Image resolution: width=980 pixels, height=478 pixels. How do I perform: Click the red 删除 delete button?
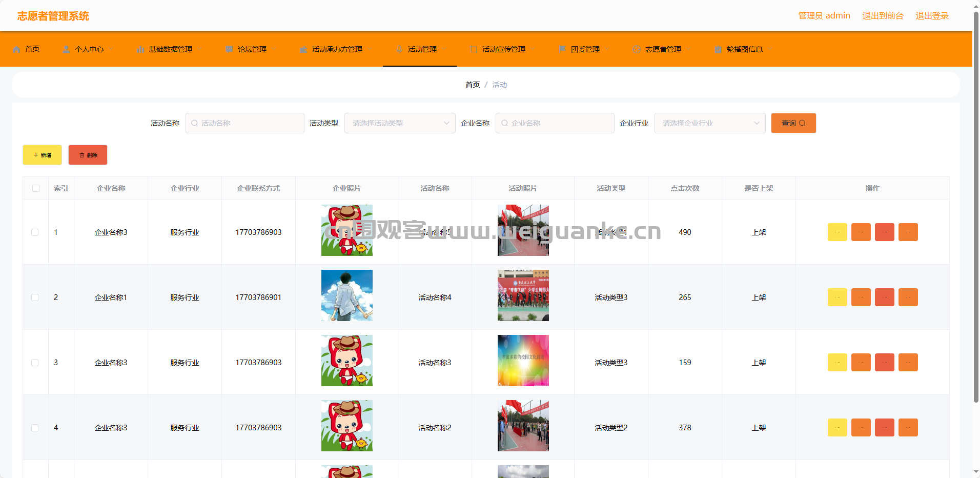[x=88, y=155]
